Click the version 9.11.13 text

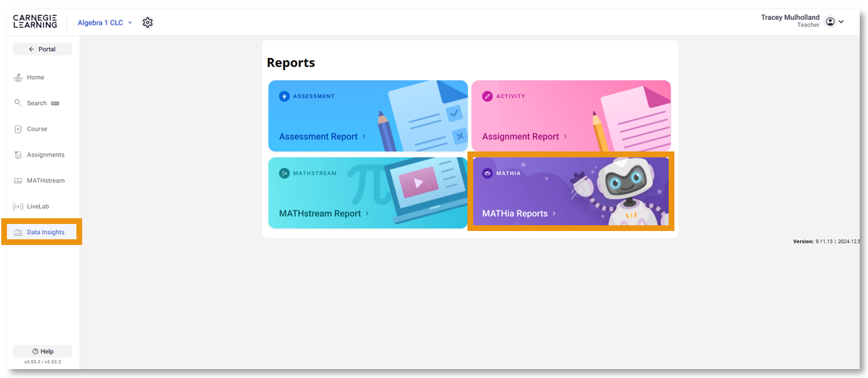pos(826,242)
